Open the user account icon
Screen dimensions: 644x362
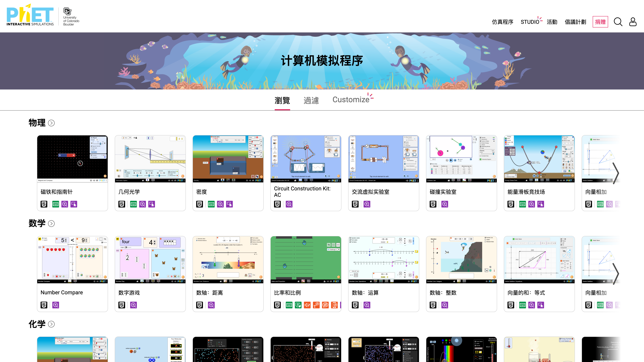pyautogui.click(x=633, y=22)
